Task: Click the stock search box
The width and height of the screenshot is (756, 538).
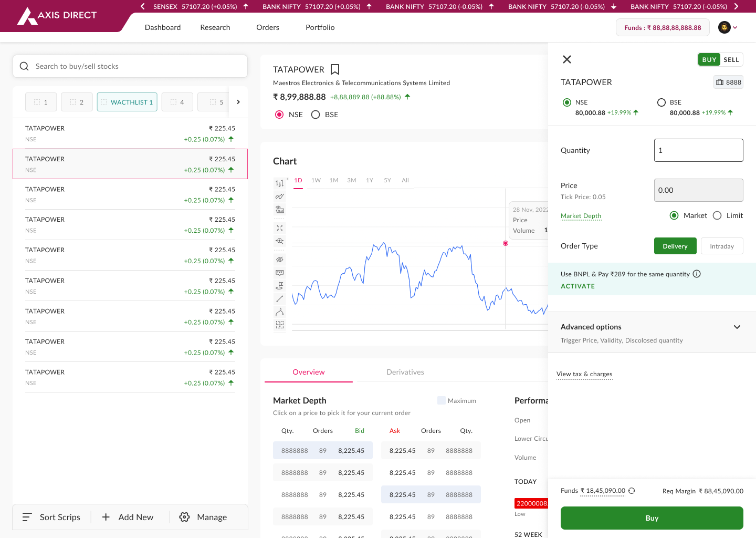Action: [x=130, y=66]
